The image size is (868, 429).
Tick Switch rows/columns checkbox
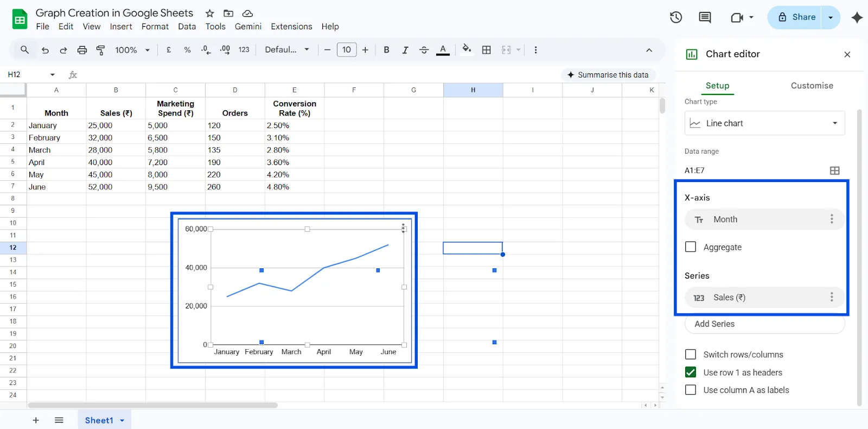click(691, 355)
